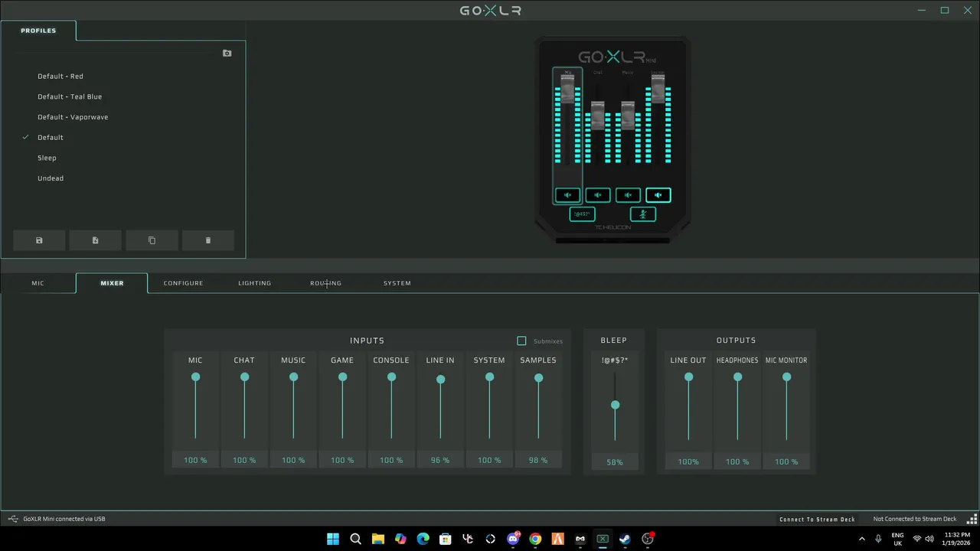Open Steam from the taskbar

625,539
